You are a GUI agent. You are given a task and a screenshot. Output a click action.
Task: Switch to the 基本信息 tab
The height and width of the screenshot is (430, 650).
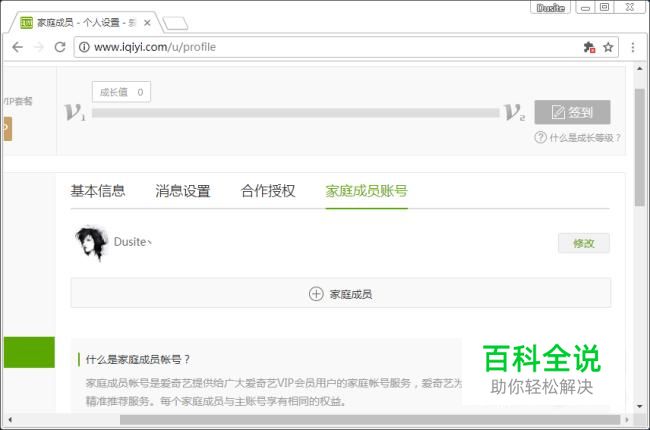click(x=98, y=191)
